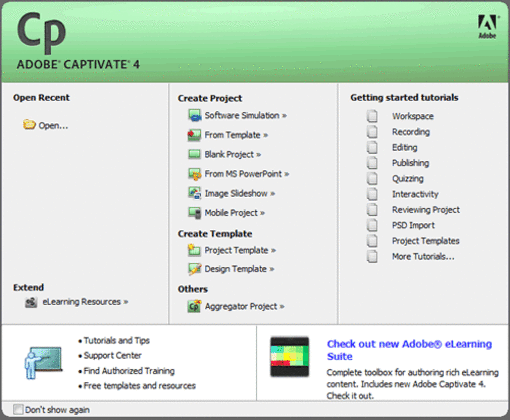Viewport: 510px width, 420px height.
Task: Click the Software Simulation icon
Action: click(194, 115)
